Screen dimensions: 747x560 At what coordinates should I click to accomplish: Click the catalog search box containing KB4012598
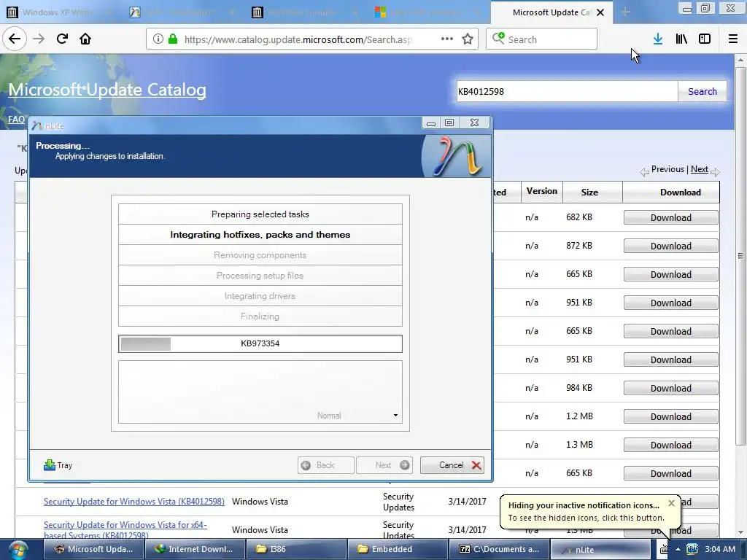pyautogui.click(x=566, y=91)
